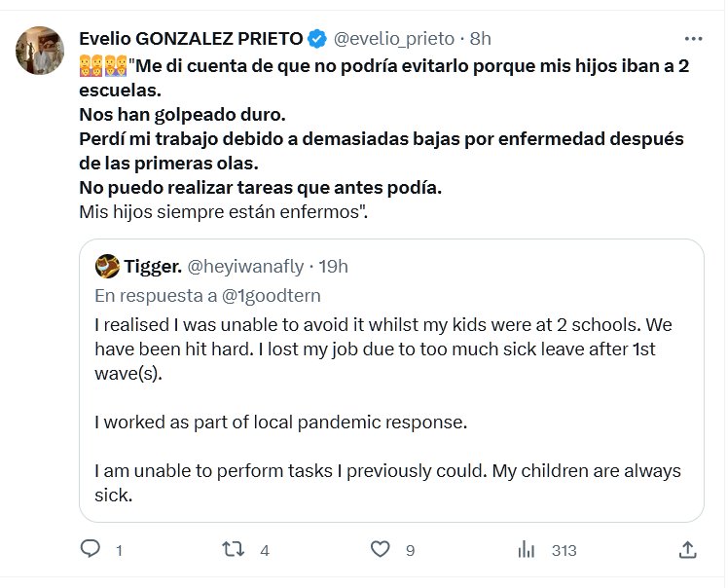This screenshot has height=588, width=728.
Task: Like the tweet with the heart icon
Action: pos(381,550)
